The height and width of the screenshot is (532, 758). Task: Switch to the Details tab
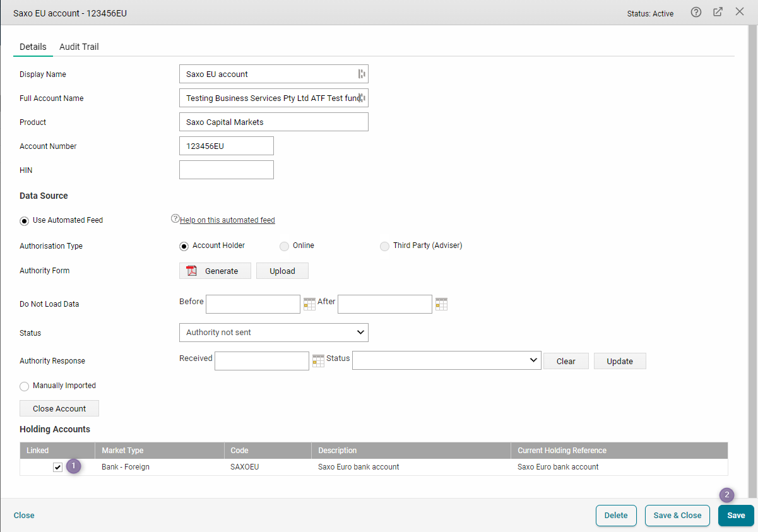coord(33,47)
